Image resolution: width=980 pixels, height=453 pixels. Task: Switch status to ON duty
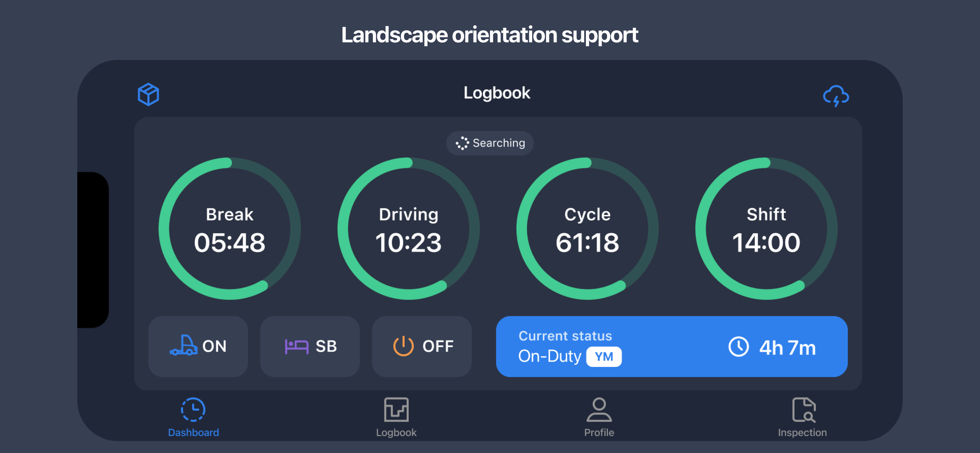198,346
